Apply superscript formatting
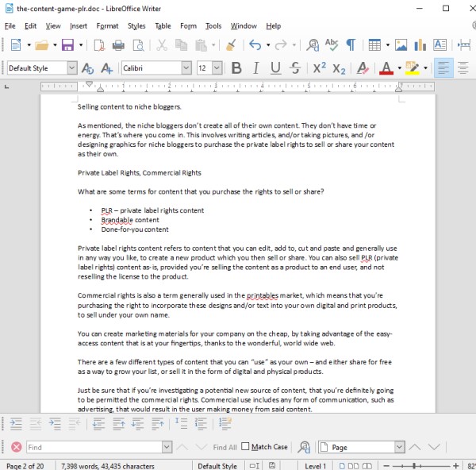The width and height of the screenshot is (476, 470). [x=320, y=67]
